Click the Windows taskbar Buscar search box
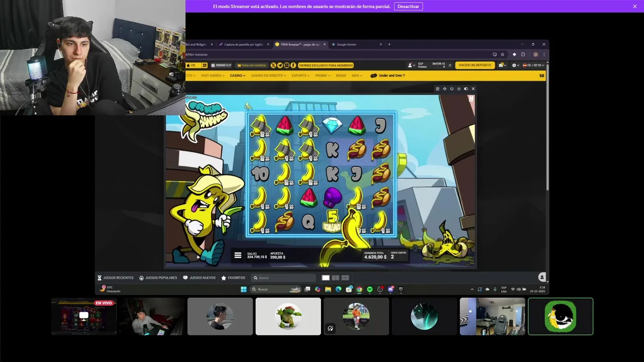Viewport: 644px width, 362px height. tap(276, 289)
